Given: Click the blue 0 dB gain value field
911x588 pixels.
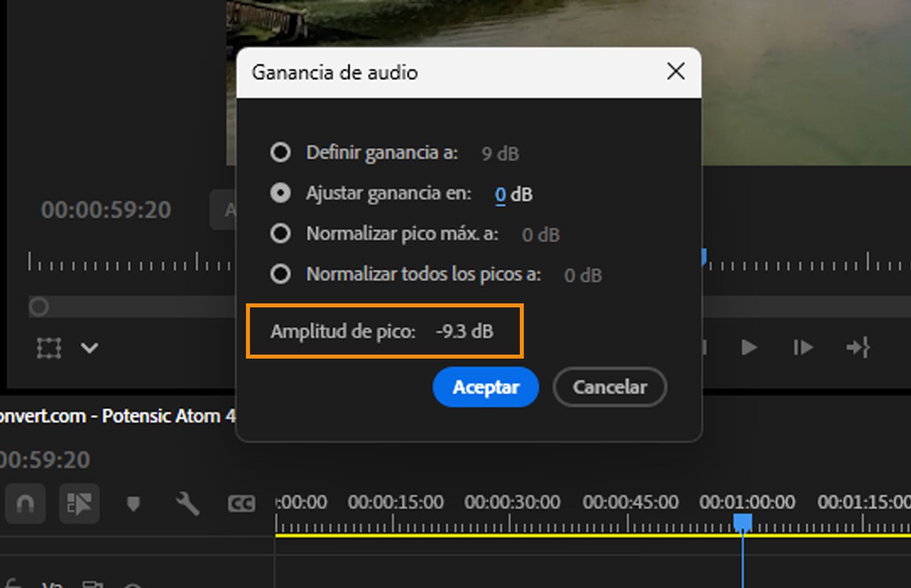Looking at the screenshot, I should 500,194.
